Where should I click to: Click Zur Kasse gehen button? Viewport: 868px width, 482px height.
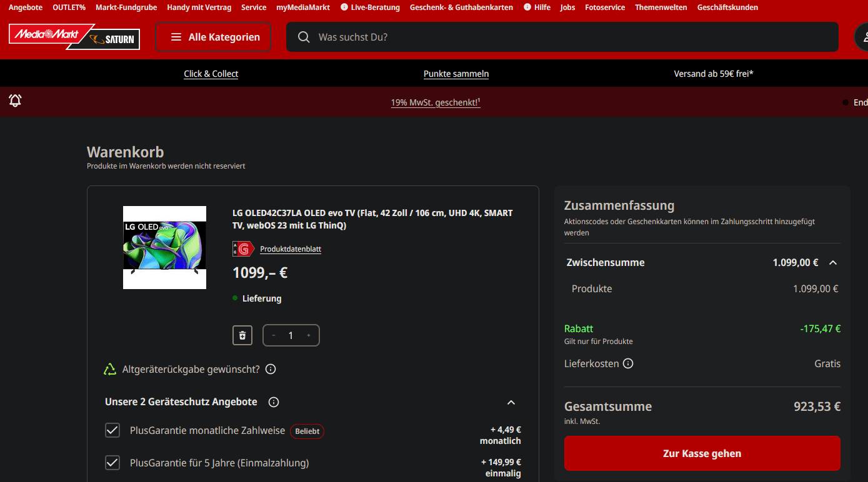click(x=702, y=453)
